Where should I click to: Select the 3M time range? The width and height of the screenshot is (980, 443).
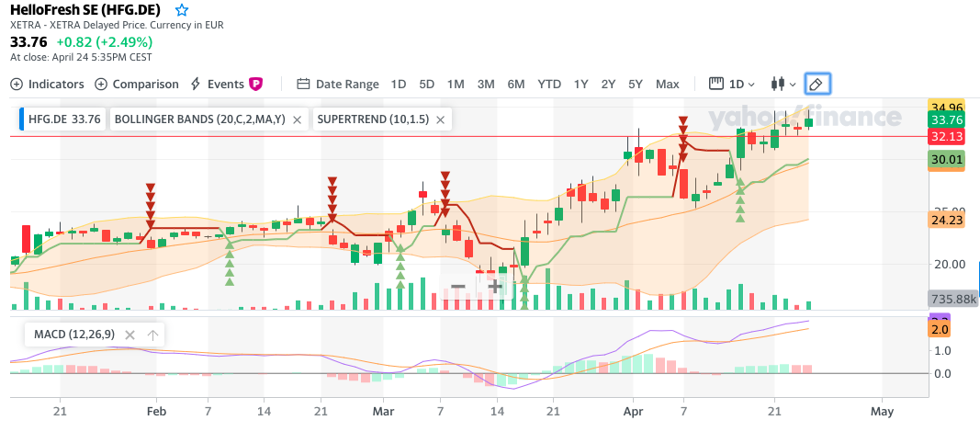pos(486,84)
